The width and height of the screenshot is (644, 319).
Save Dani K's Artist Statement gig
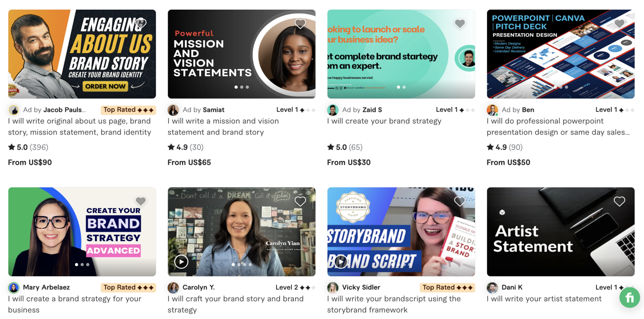[619, 202]
